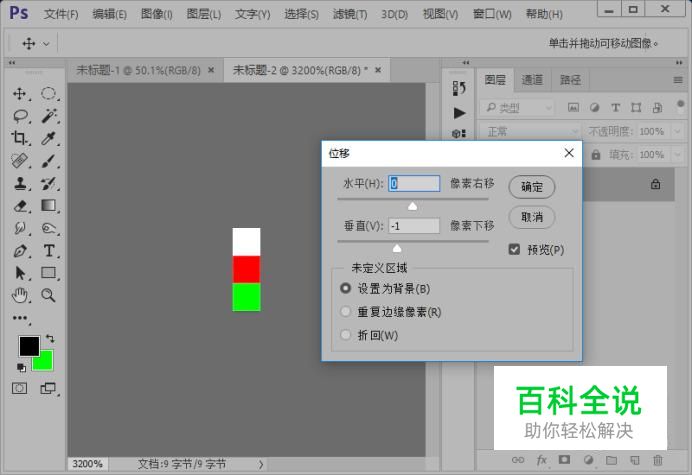Select the Elliptical Marquee tool
The height and width of the screenshot is (475, 692).
(x=48, y=94)
